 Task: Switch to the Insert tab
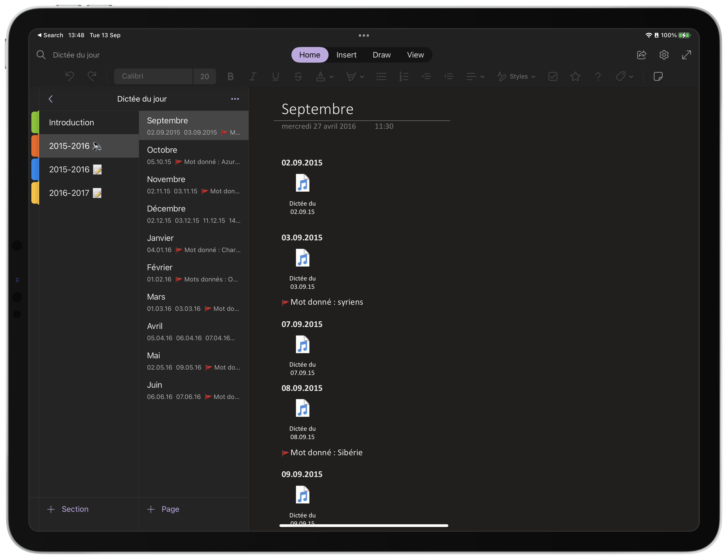pos(346,55)
